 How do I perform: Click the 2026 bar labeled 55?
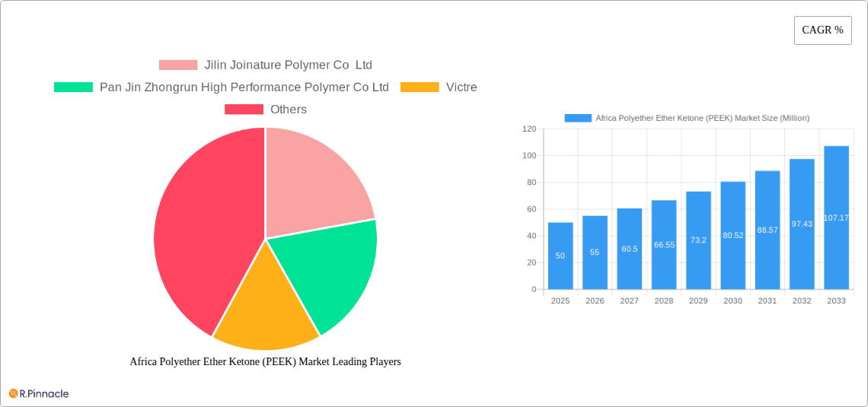pos(595,253)
